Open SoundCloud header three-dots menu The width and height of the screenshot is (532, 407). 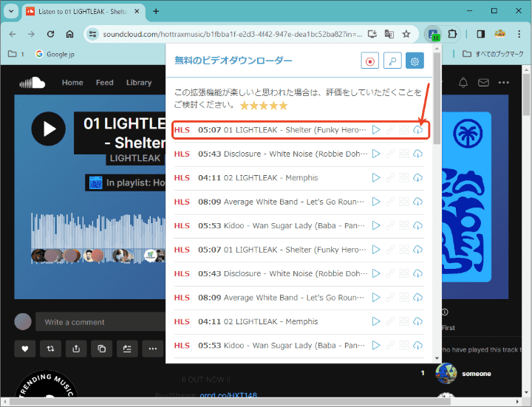click(503, 83)
